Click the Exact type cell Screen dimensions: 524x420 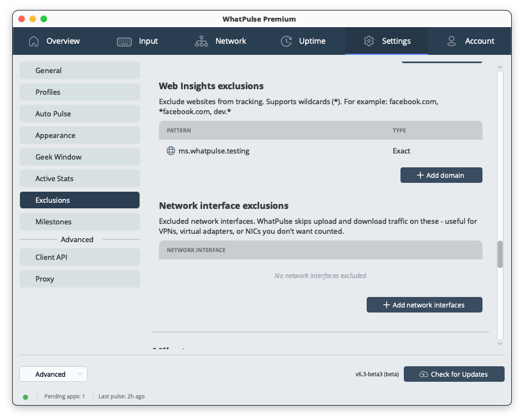[401, 151]
